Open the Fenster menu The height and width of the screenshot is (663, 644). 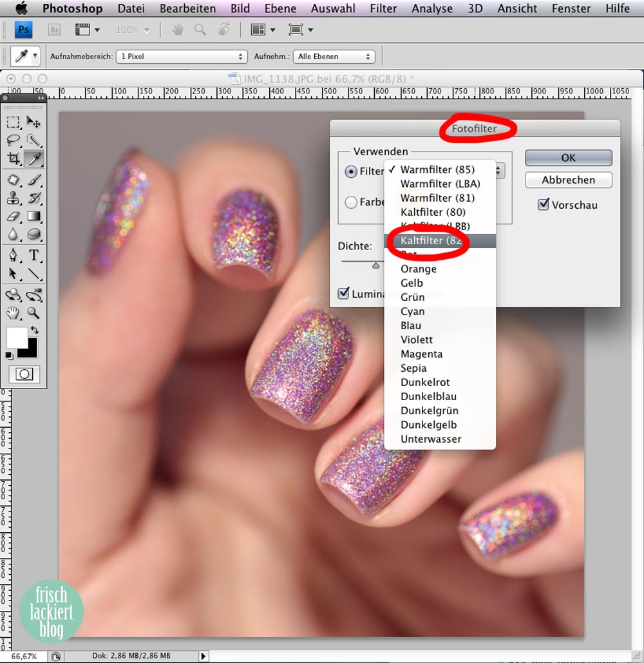pos(571,8)
